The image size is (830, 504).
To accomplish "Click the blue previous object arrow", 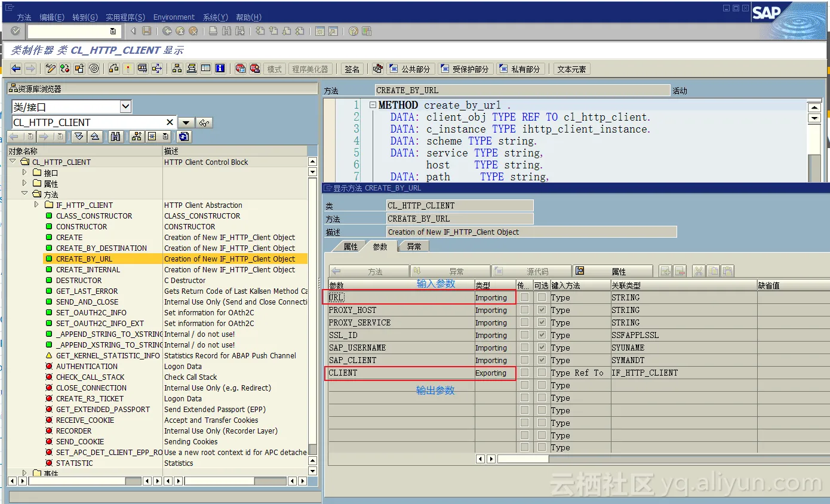I will [16, 69].
